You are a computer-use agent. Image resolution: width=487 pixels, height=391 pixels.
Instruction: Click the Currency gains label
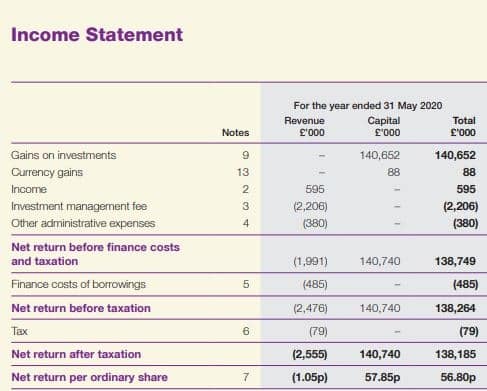click(x=47, y=172)
